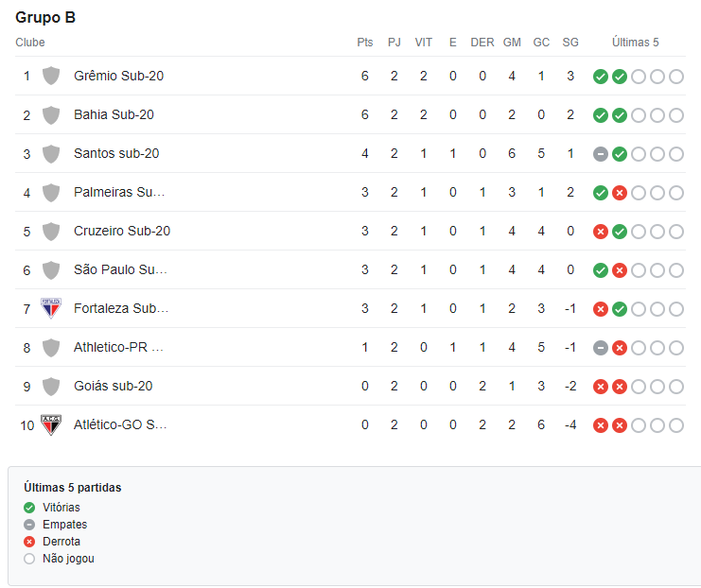The width and height of the screenshot is (701, 588).
Task: Click Grêmio's last empty not-played circle
Action: click(676, 77)
